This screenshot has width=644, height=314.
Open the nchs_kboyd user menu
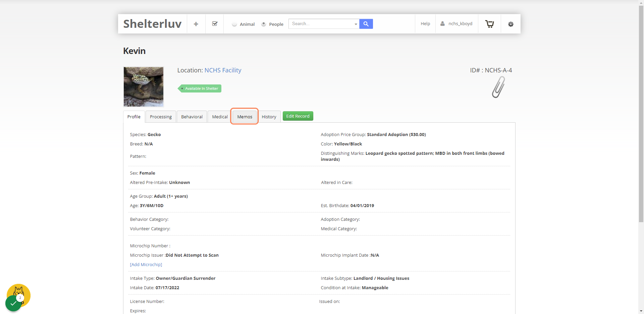(x=457, y=24)
